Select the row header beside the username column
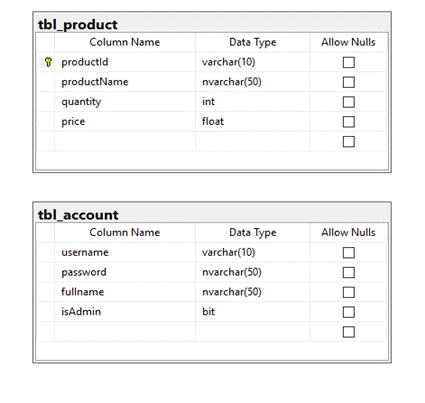Screen dimensions: 425x403 (46, 252)
